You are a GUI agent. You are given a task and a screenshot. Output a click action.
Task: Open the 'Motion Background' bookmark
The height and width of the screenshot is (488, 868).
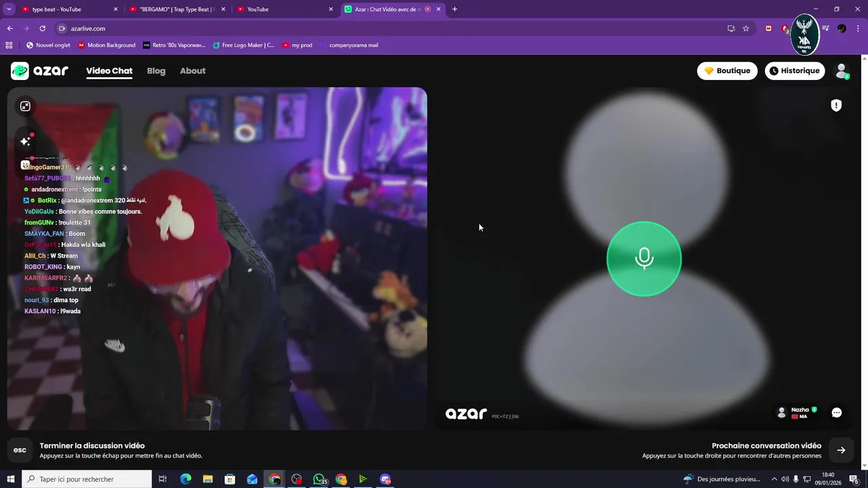pos(106,45)
